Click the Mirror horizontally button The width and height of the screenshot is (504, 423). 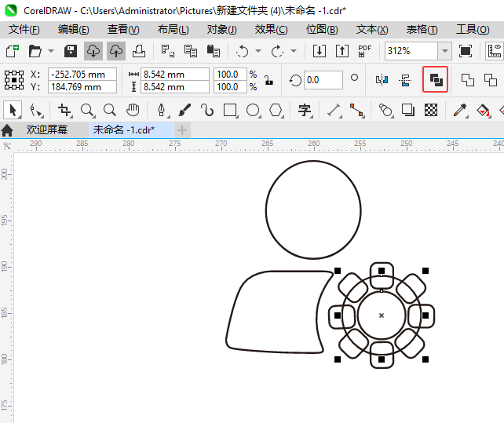(x=382, y=80)
